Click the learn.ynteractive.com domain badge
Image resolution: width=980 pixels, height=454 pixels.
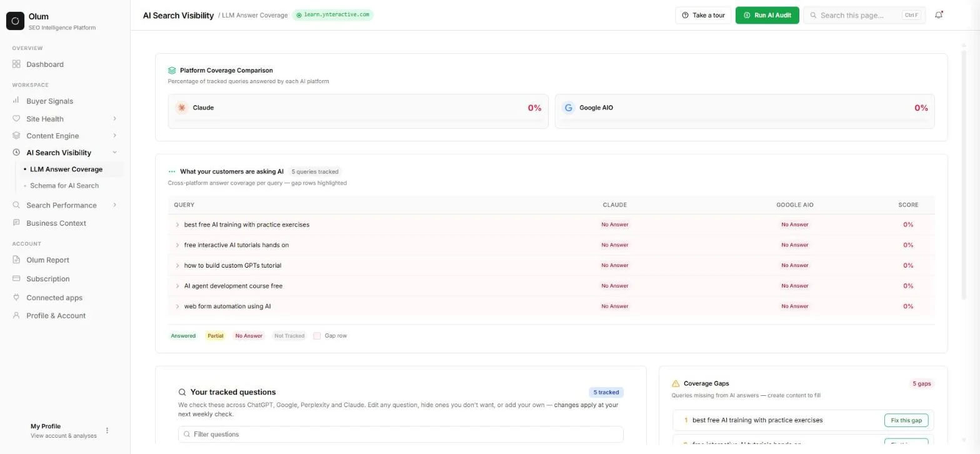332,15
